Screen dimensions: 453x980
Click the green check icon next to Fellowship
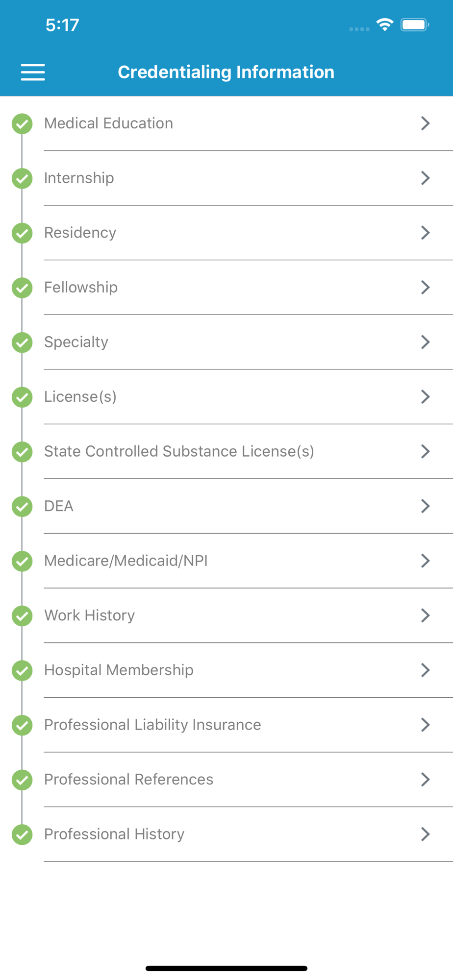coord(22,288)
